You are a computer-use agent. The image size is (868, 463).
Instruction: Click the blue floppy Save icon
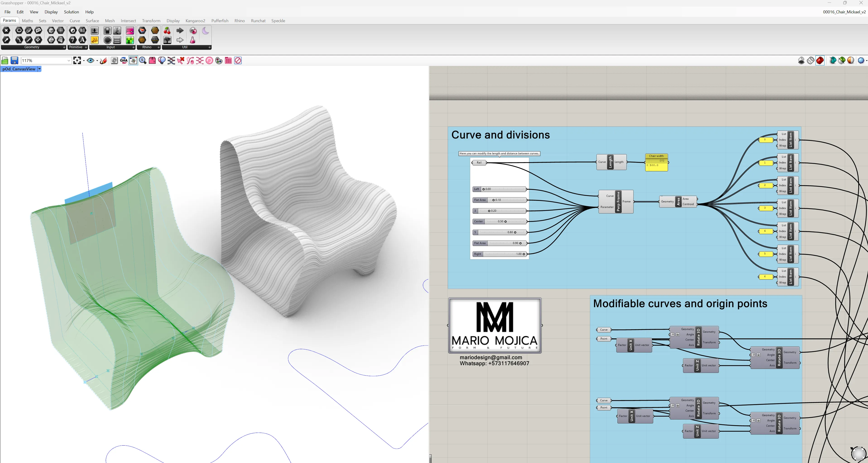click(x=14, y=60)
